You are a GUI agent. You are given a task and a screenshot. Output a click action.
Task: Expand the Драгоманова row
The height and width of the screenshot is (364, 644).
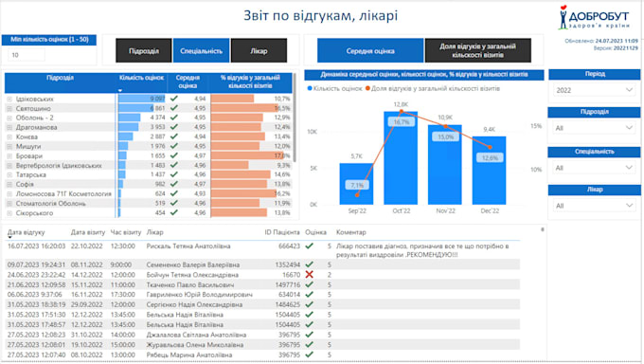(x=9, y=128)
